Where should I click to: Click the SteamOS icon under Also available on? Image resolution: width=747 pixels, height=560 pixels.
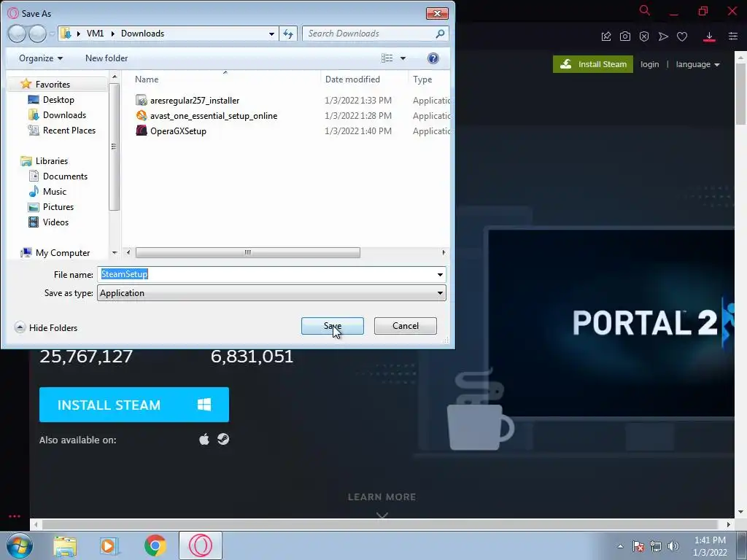[x=223, y=438]
